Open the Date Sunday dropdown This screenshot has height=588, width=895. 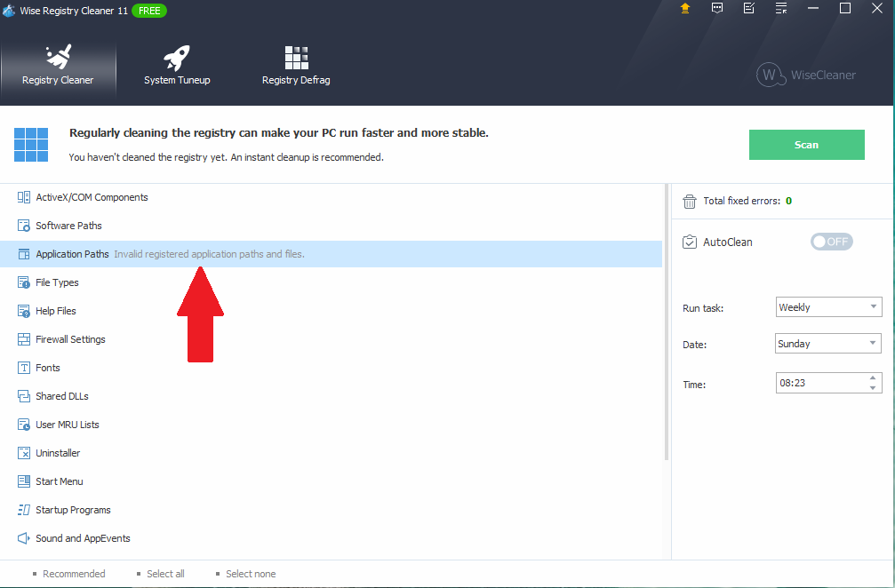tap(828, 344)
